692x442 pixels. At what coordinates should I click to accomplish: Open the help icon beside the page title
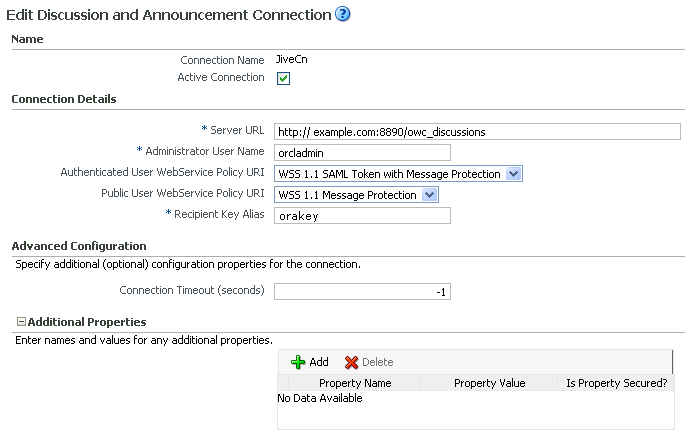pyautogui.click(x=342, y=14)
